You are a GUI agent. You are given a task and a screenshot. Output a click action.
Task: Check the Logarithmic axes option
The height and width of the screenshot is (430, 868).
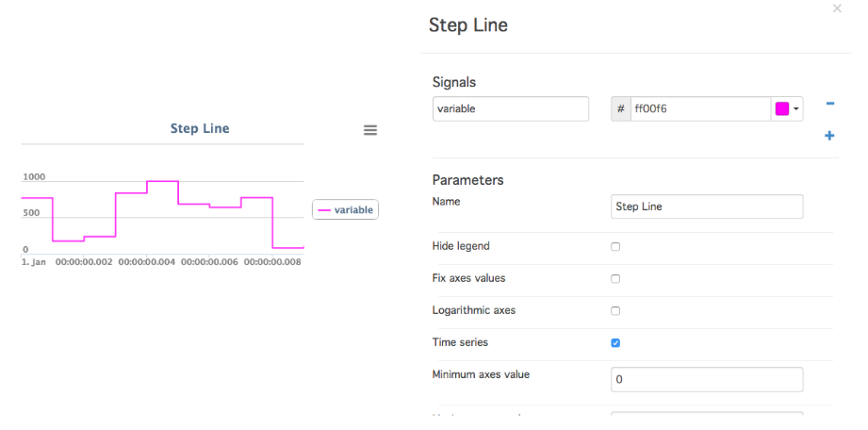[x=615, y=311]
